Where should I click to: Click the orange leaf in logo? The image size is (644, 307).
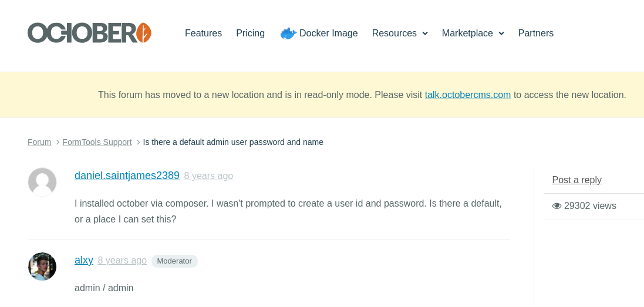pos(144,33)
